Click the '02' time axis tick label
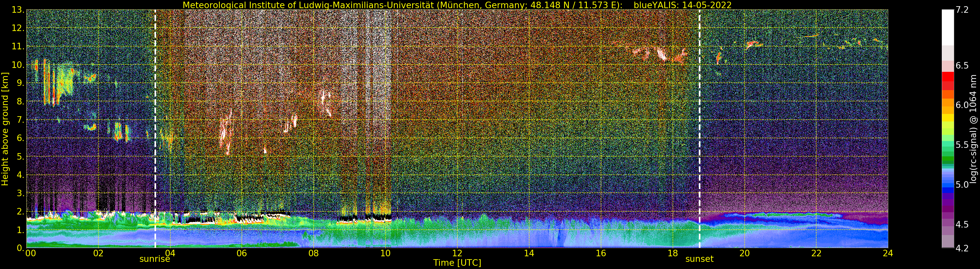The image size is (980, 269). click(x=99, y=253)
